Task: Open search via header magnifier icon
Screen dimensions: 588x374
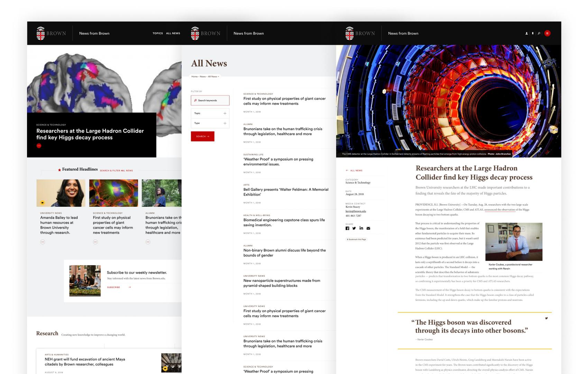Action: (539, 34)
